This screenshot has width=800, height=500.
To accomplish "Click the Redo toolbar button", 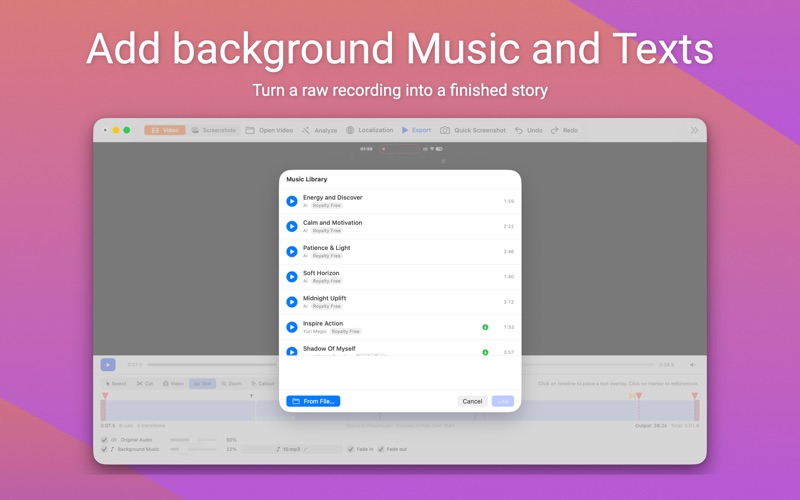I will (564, 130).
